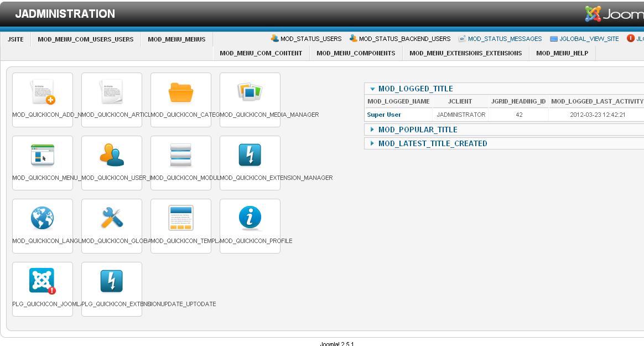Click the MOD_LOGGED_NAME column header
Screen dimensions: 644x346
pyautogui.click(x=398, y=101)
